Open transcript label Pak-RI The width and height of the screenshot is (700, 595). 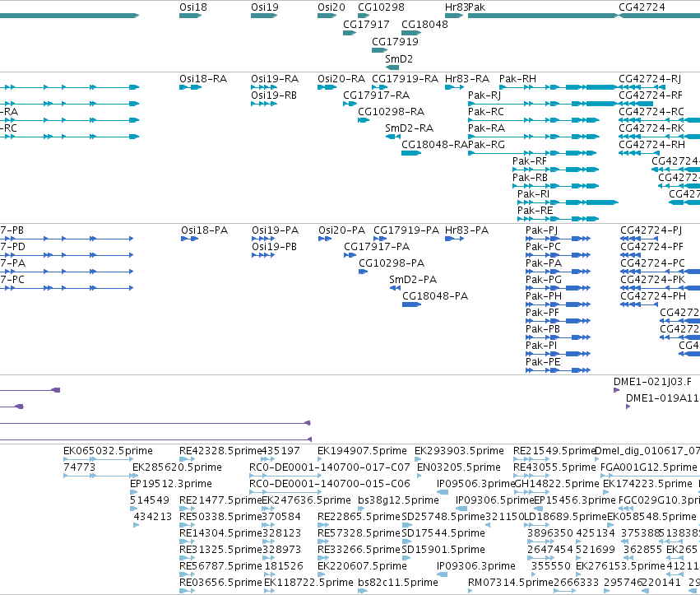click(x=534, y=194)
